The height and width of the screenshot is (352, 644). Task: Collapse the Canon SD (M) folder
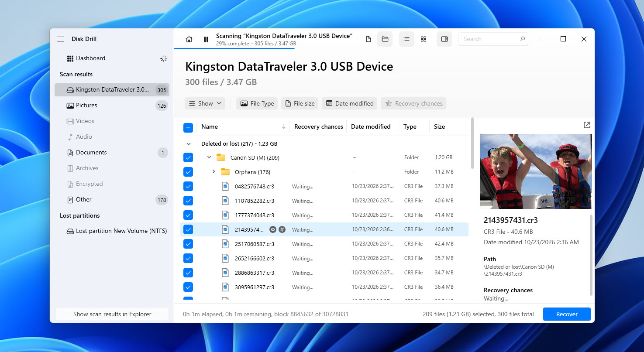pos(209,157)
